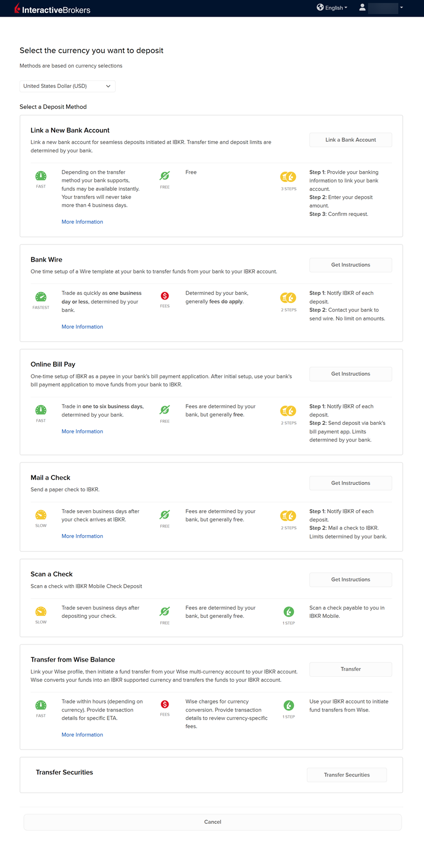
Task: Open the account menu caret in header
Action: 402,8
